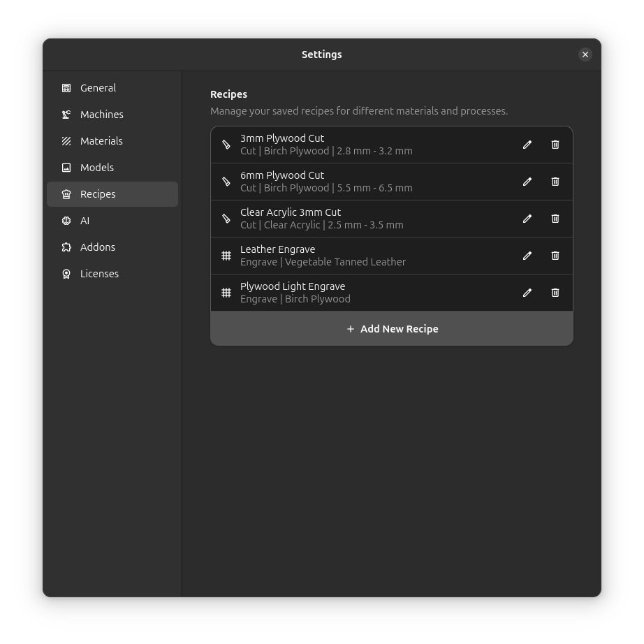Click the AI sidebar icon
This screenshot has width=644, height=644.
click(x=66, y=220)
